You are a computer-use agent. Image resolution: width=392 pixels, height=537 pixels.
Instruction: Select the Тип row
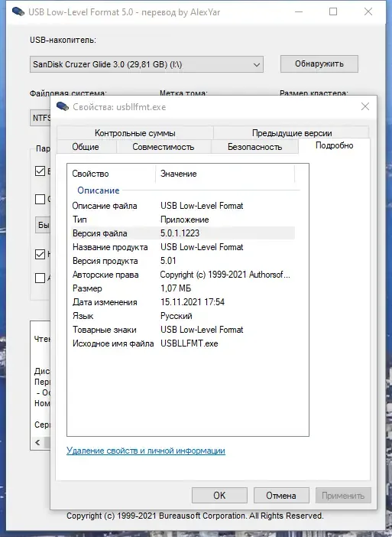(183, 220)
